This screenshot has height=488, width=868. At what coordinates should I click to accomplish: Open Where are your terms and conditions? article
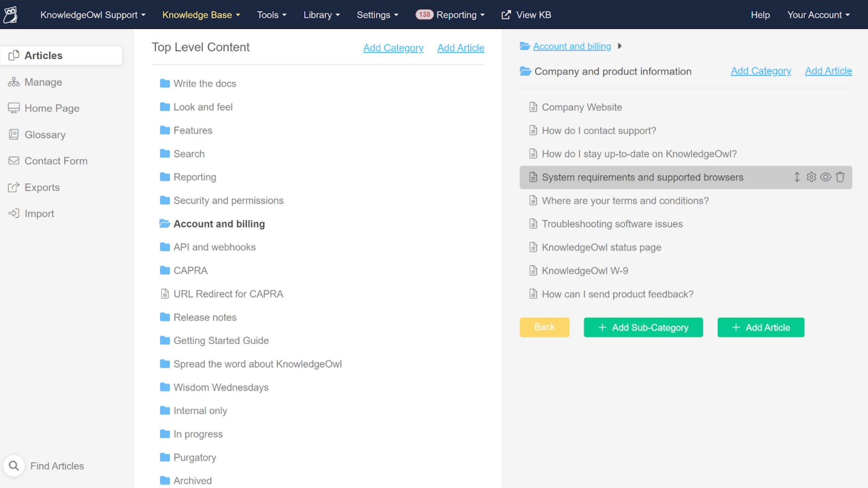tap(625, 201)
